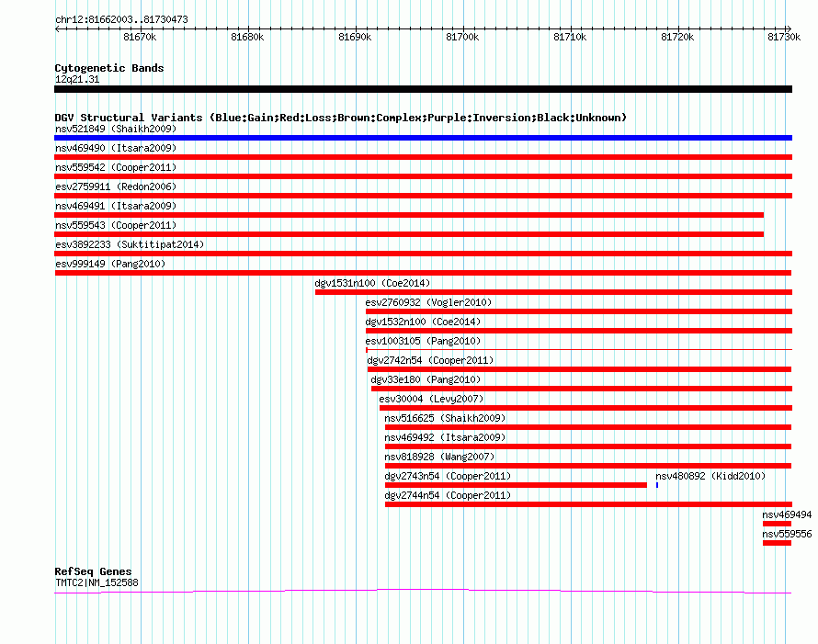
Task: Click the right arrow end of the ruler
Action: 789,28
